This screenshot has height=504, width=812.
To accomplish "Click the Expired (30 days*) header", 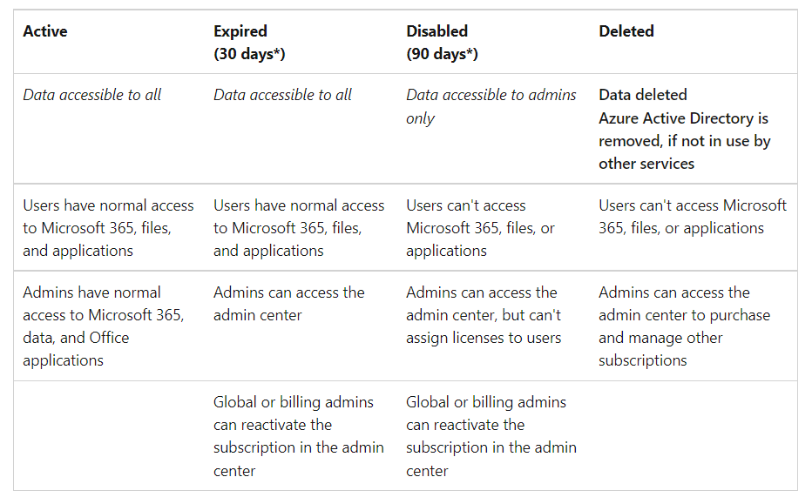I will click(249, 43).
